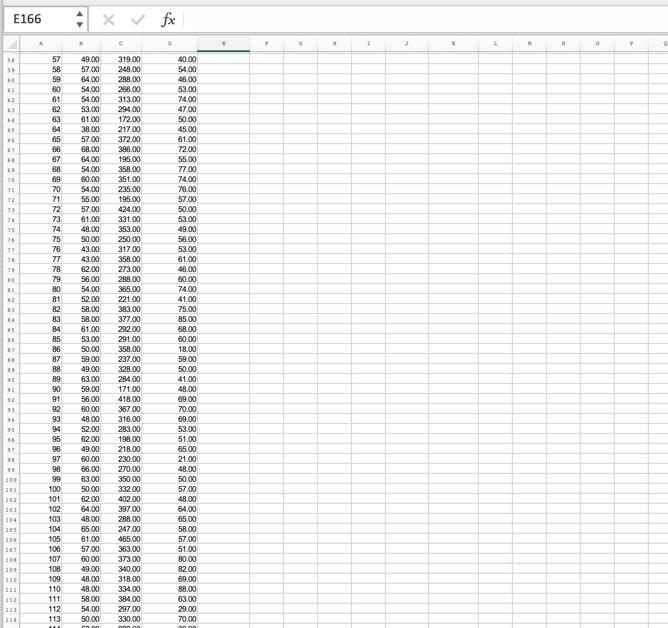This screenshot has height=628, width=668.
Task: Click cell containing 353.00
Action: pyautogui.click(x=121, y=229)
